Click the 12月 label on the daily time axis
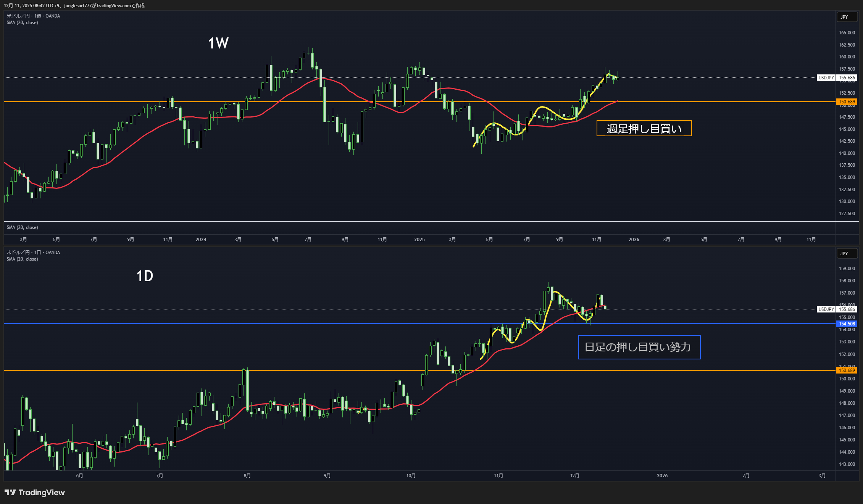 tap(574, 476)
